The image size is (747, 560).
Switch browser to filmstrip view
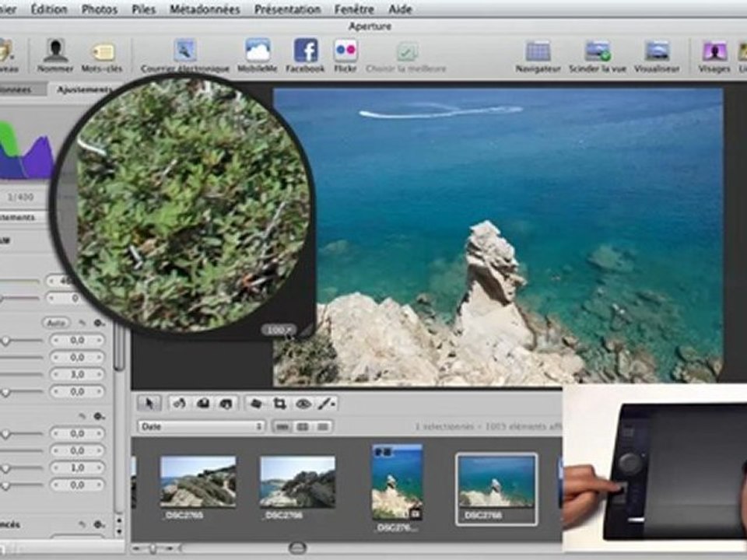[282, 427]
